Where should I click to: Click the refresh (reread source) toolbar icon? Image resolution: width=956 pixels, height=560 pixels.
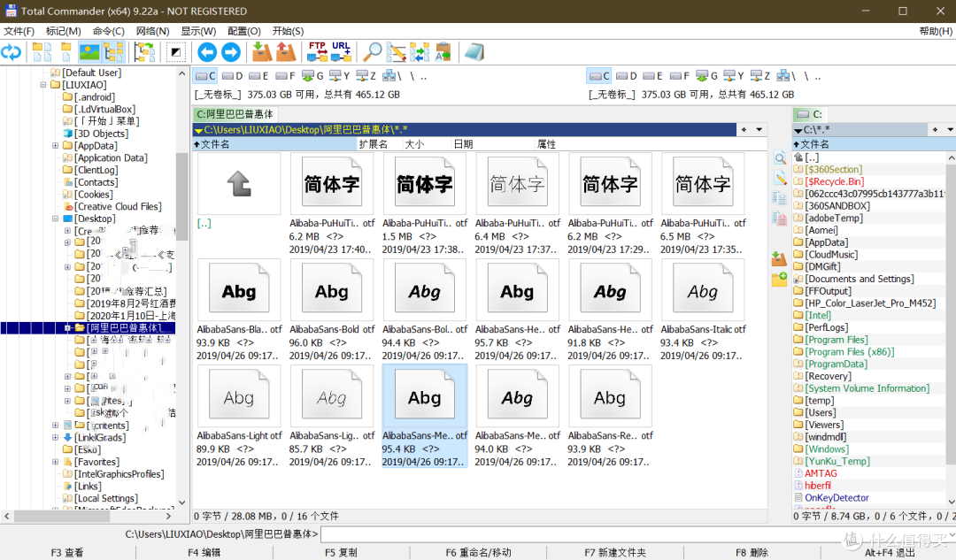point(11,52)
